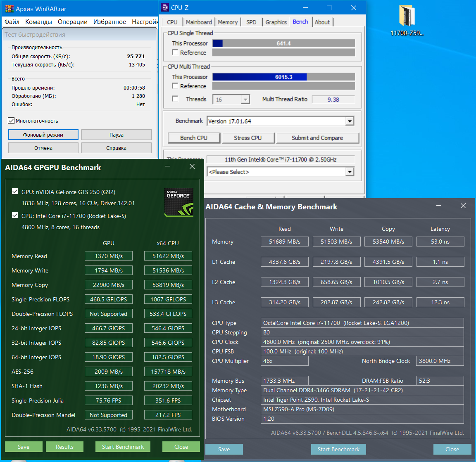The image size is (476, 462).
Task: Open the Избранное menu
Action: click(x=109, y=22)
